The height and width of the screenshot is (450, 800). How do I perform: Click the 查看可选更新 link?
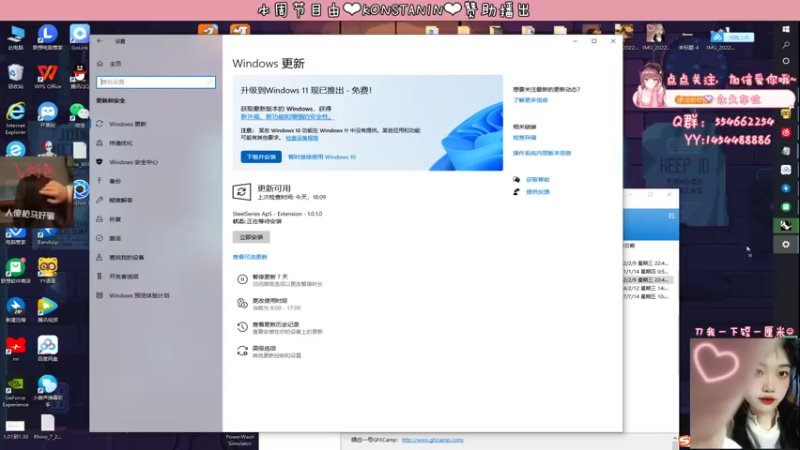[x=250, y=257]
